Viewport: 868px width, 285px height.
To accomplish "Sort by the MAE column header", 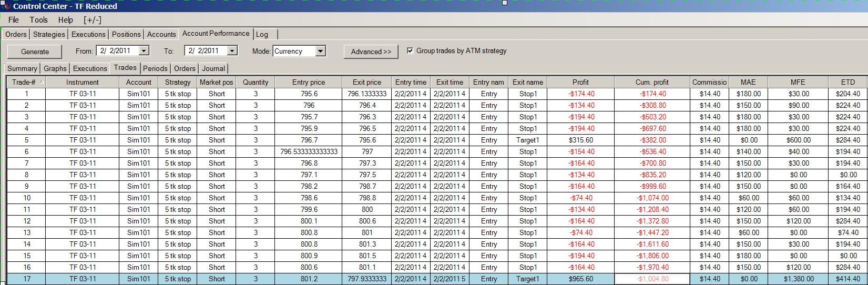I will (748, 82).
